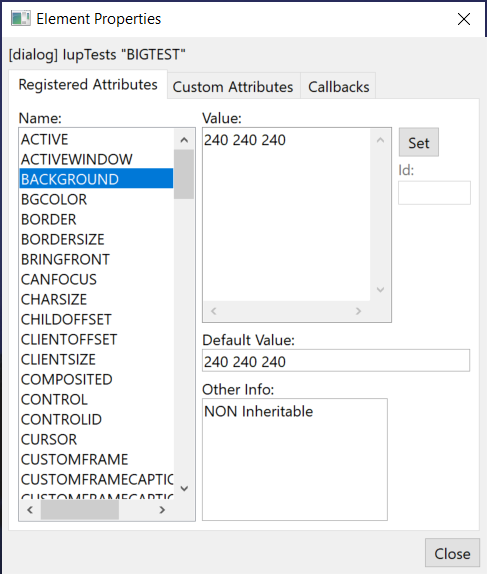
Task: Open the Callbacks tab
Action: (338, 87)
